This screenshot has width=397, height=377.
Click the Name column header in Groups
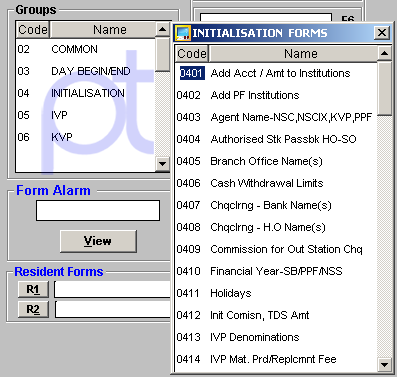point(103,30)
